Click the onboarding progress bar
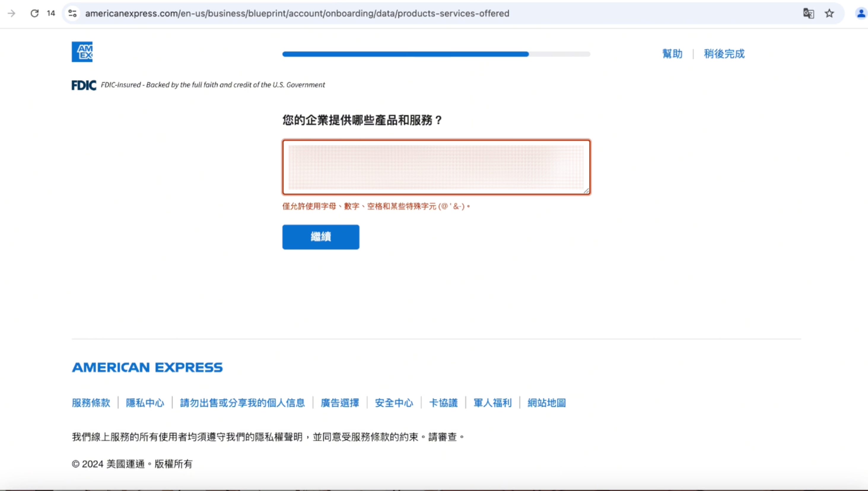 (436, 54)
